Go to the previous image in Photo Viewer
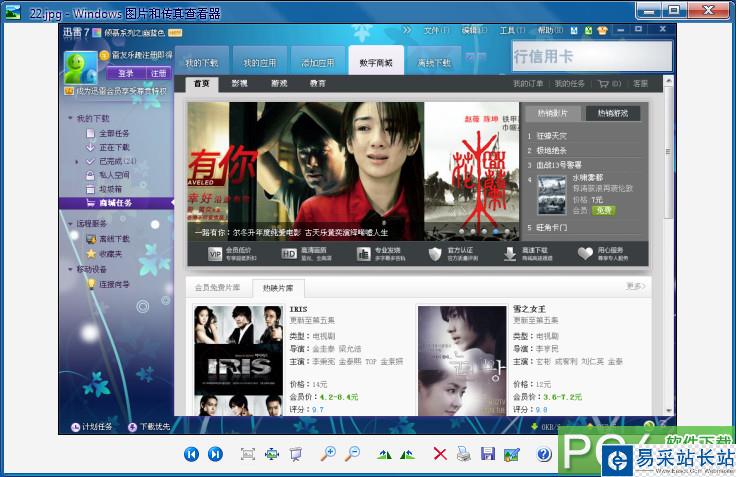This screenshot has height=477, width=736. 191,454
